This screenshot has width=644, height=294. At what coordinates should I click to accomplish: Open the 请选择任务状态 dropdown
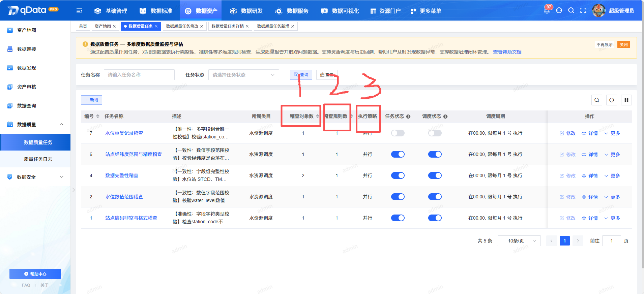(x=243, y=75)
